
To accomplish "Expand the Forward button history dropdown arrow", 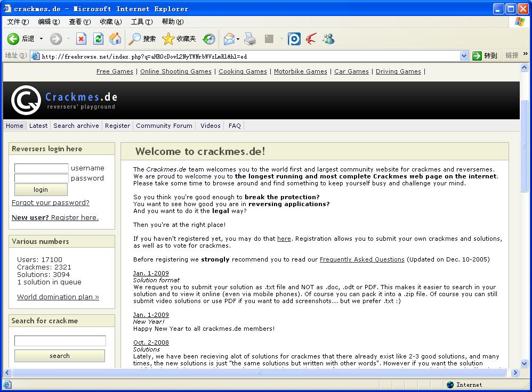I will point(68,39).
